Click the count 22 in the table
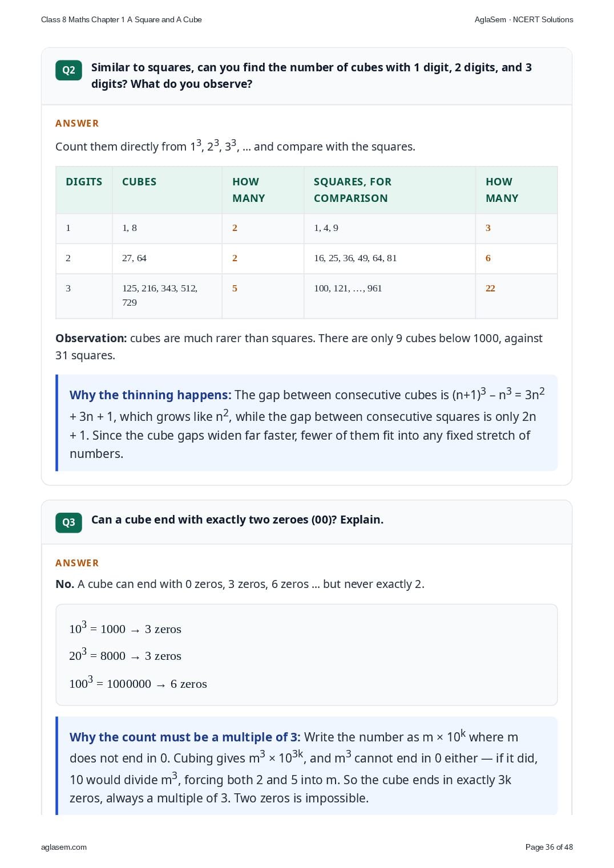 490,289
